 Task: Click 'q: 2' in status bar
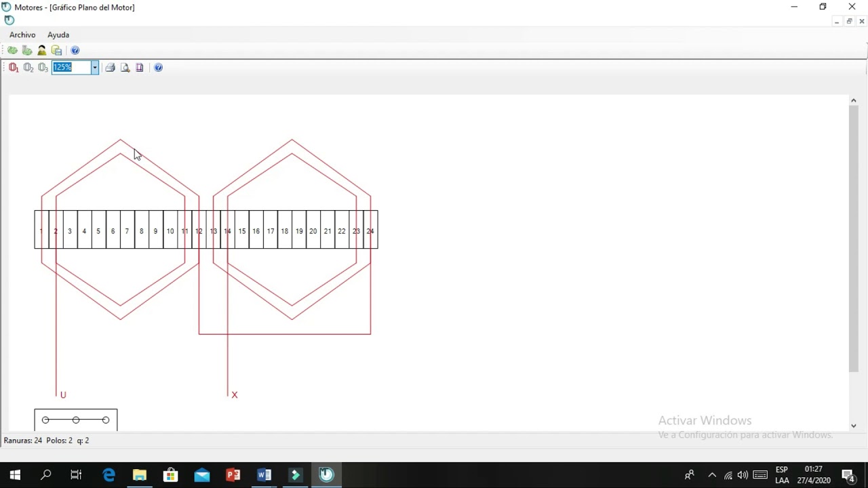coord(83,441)
